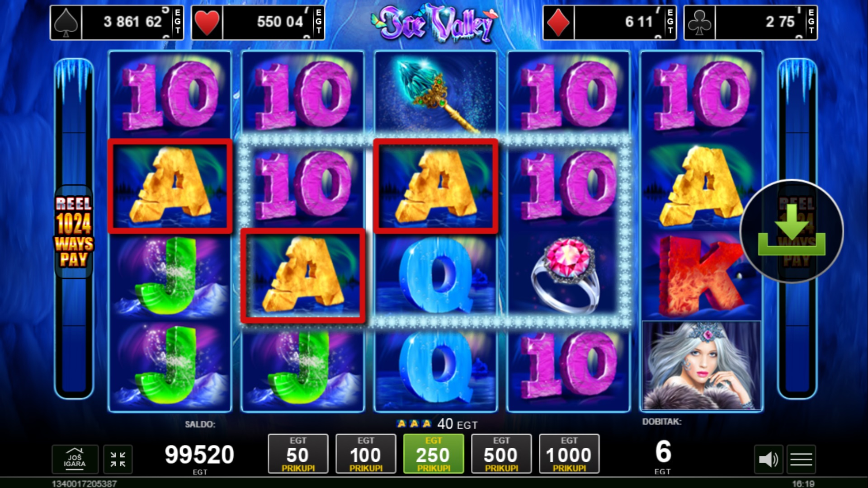Select the 500 EGT Prikupi bet

[501, 454]
